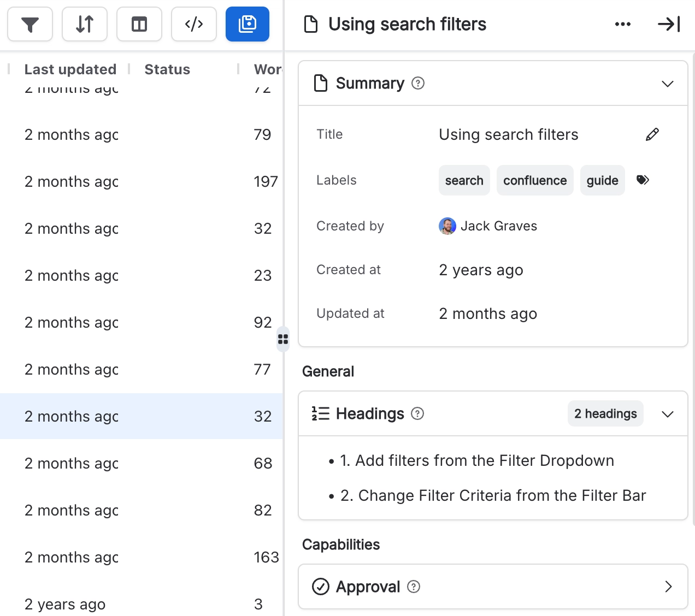Click the Capabilities section label
695x616 pixels.
pyautogui.click(x=341, y=544)
